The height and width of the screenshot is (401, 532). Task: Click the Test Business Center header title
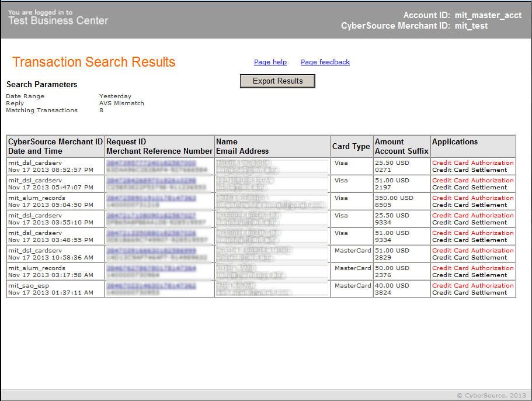point(58,20)
